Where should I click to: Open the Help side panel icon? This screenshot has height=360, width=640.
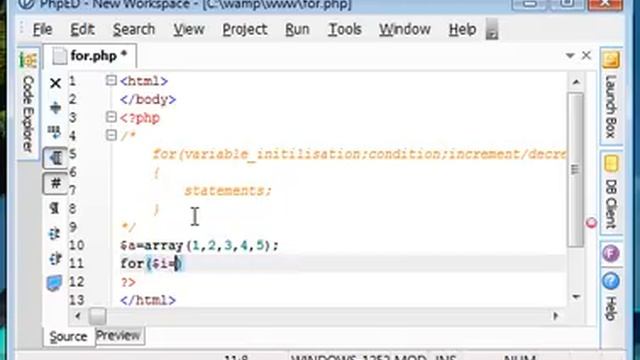coord(611,281)
